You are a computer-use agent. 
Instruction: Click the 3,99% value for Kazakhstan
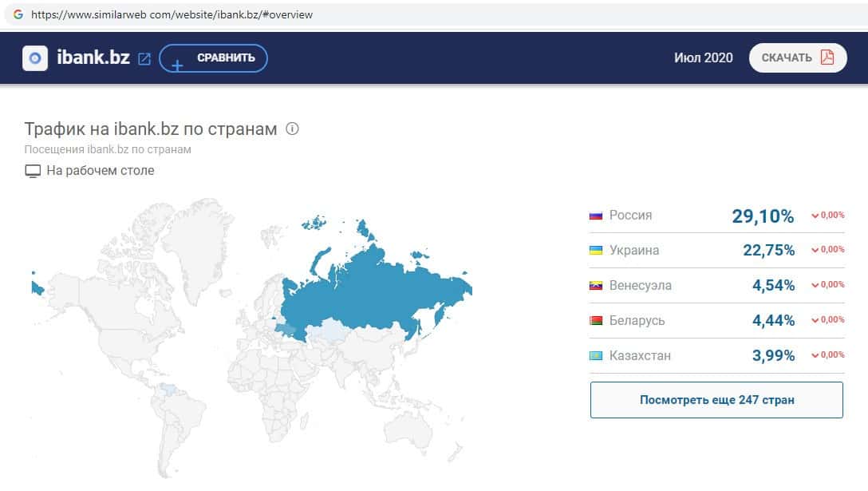pos(773,355)
